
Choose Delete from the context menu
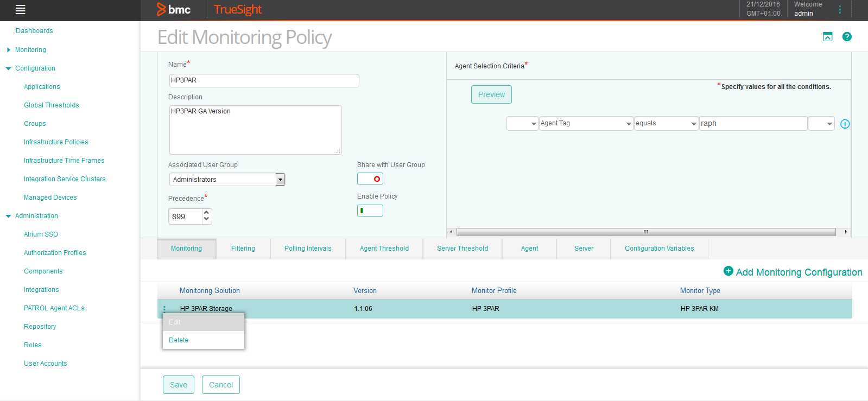click(204, 340)
